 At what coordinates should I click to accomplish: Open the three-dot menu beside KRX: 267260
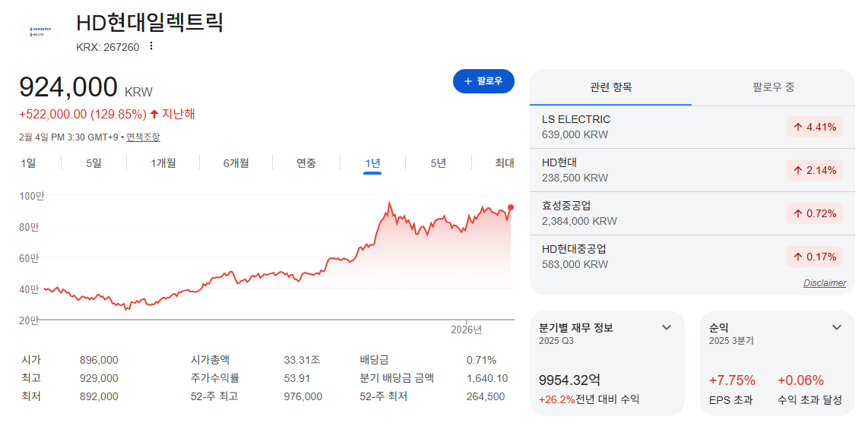151,46
